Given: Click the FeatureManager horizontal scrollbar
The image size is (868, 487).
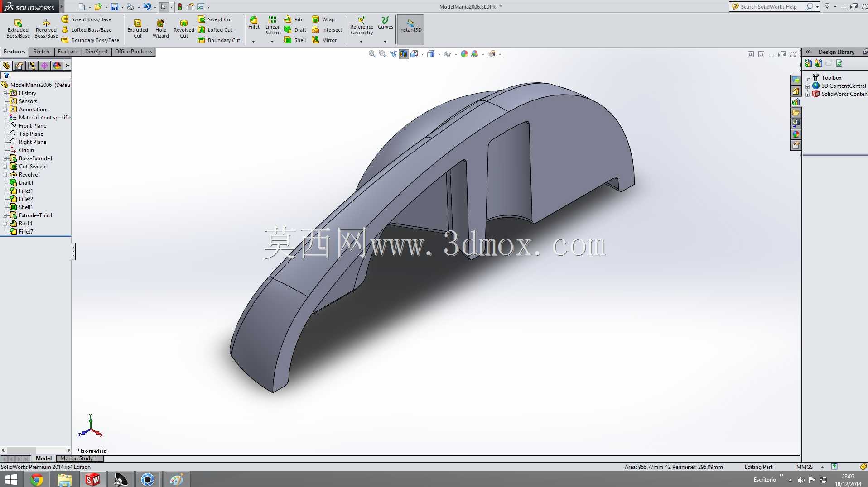Looking at the screenshot, I should coord(36,450).
